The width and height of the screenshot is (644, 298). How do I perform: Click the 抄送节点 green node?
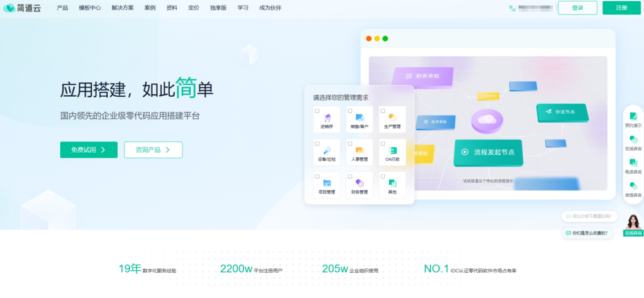(x=562, y=113)
